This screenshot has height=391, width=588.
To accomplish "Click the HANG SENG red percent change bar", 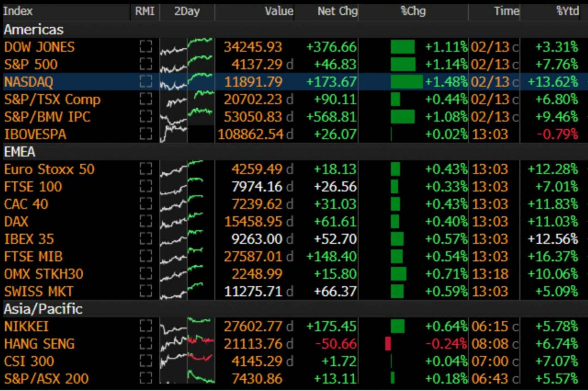I will pos(388,344).
